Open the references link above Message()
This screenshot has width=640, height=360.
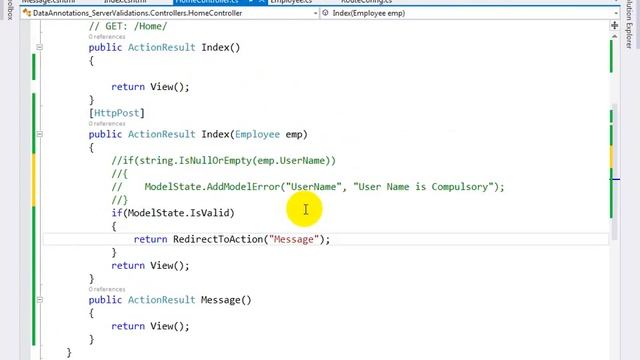107,289
